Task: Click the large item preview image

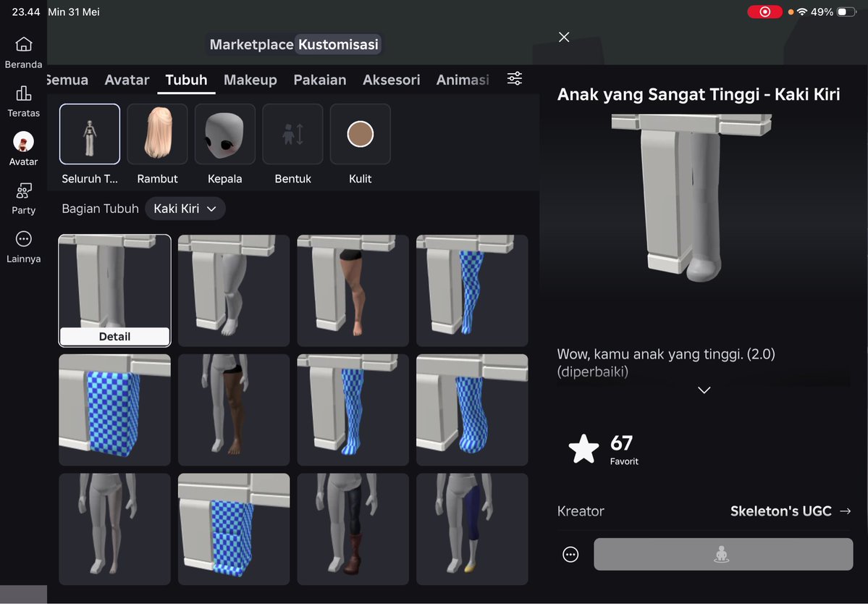Action: [691, 198]
